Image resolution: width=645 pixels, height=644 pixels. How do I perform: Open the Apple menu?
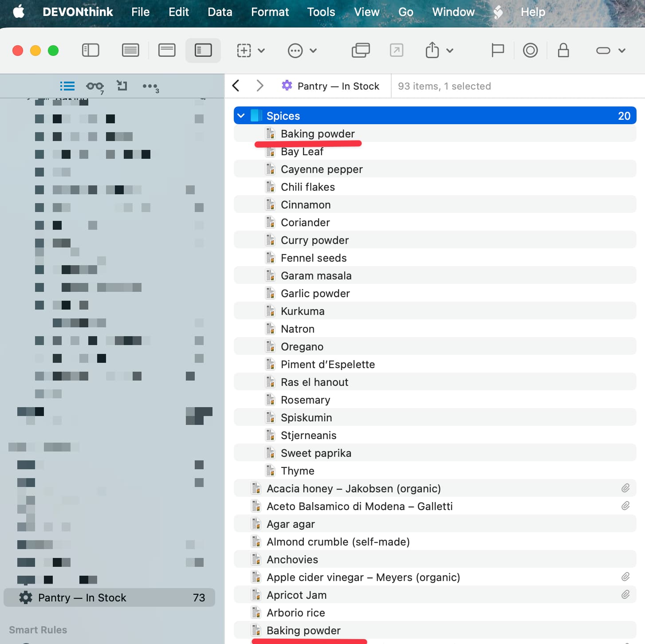(x=19, y=12)
